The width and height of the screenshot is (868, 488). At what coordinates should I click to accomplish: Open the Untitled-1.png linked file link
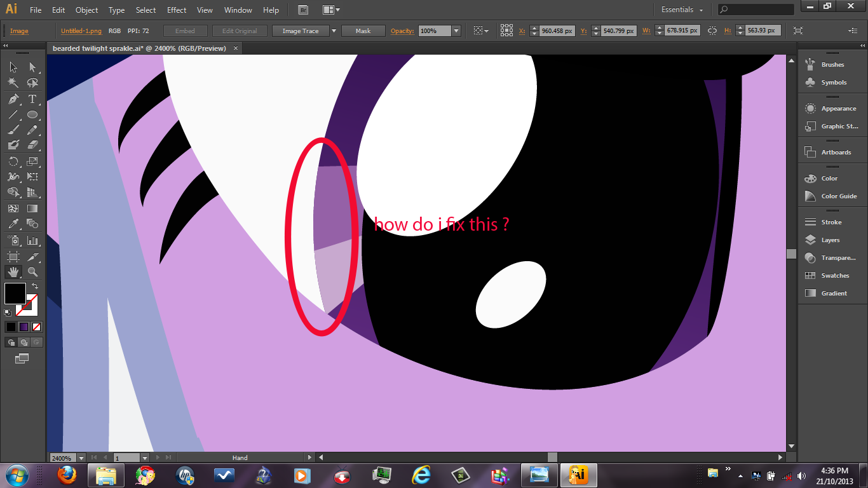(81, 30)
